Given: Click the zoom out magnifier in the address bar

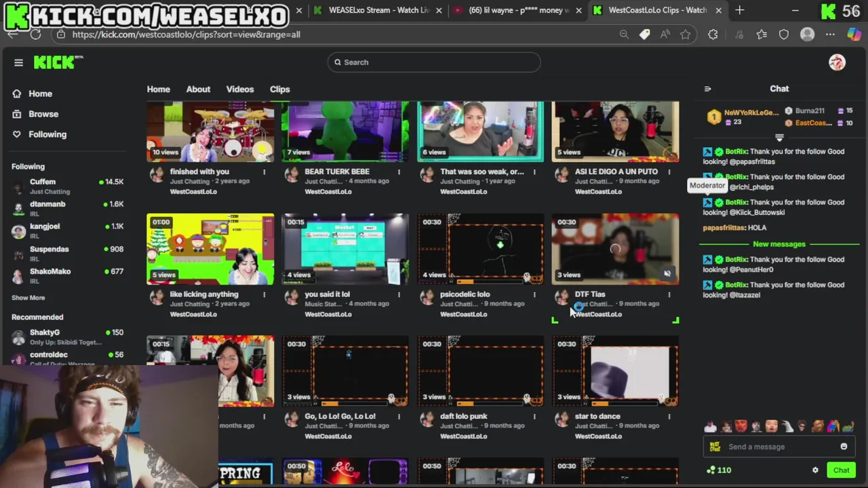Looking at the screenshot, I should pyautogui.click(x=624, y=35).
